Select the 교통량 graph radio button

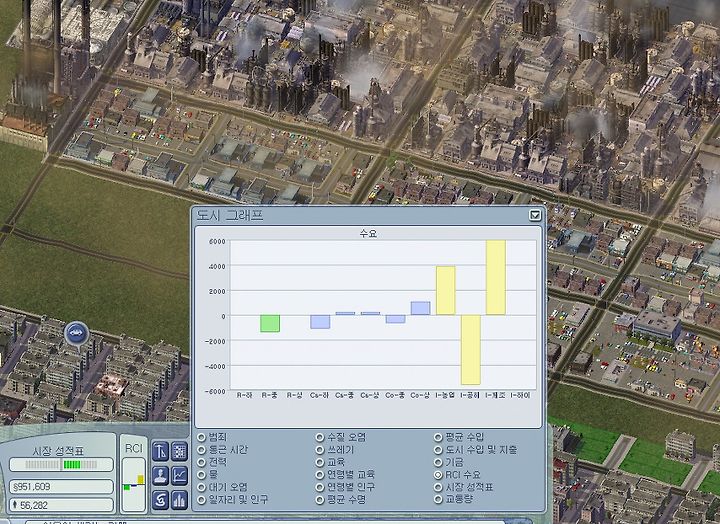point(438,499)
